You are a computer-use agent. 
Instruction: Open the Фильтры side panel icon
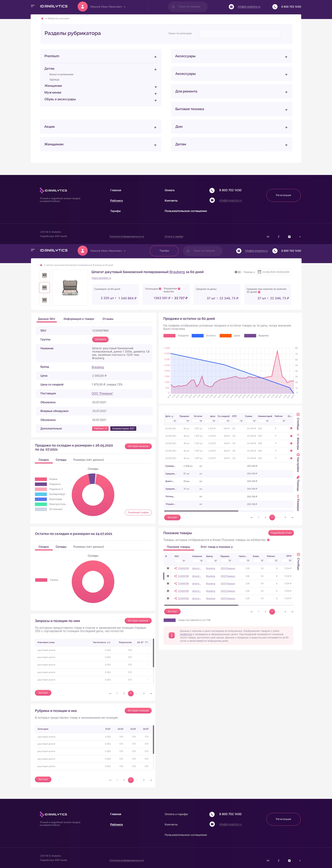298,435
